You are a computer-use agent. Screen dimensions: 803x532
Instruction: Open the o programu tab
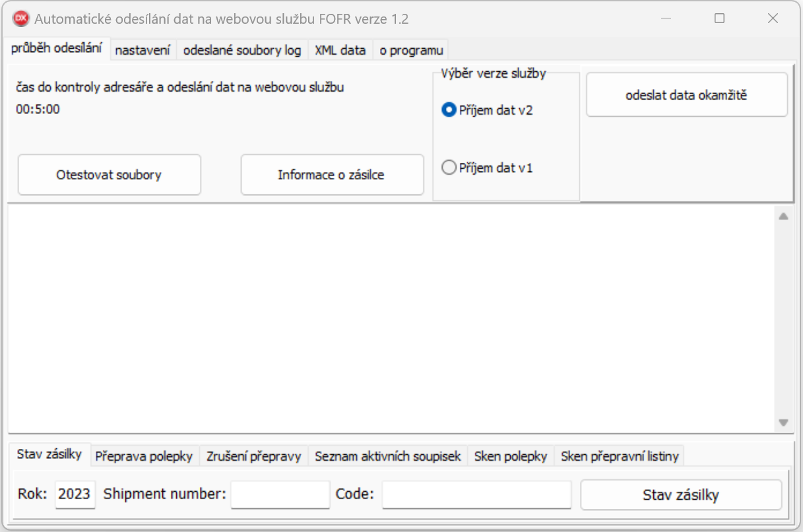point(411,50)
